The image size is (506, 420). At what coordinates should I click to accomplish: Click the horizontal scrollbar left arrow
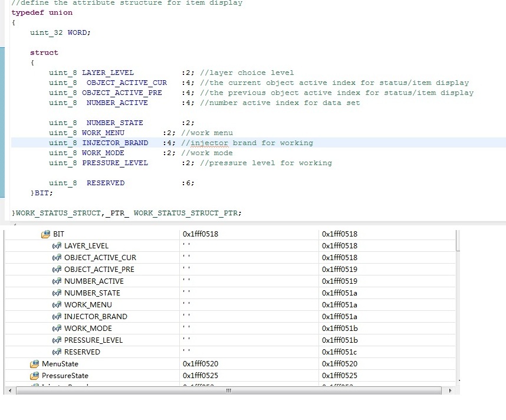click(9, 391)
